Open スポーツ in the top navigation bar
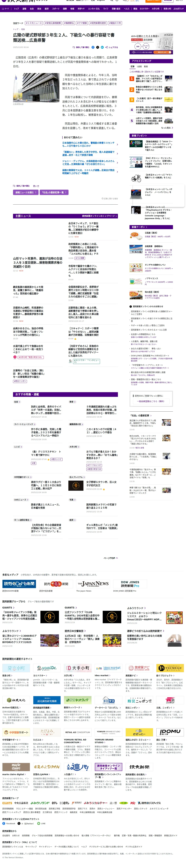Image resolution: width=186 pixels, height=868 pixels. pyautogui.click(x=56, y=9)
